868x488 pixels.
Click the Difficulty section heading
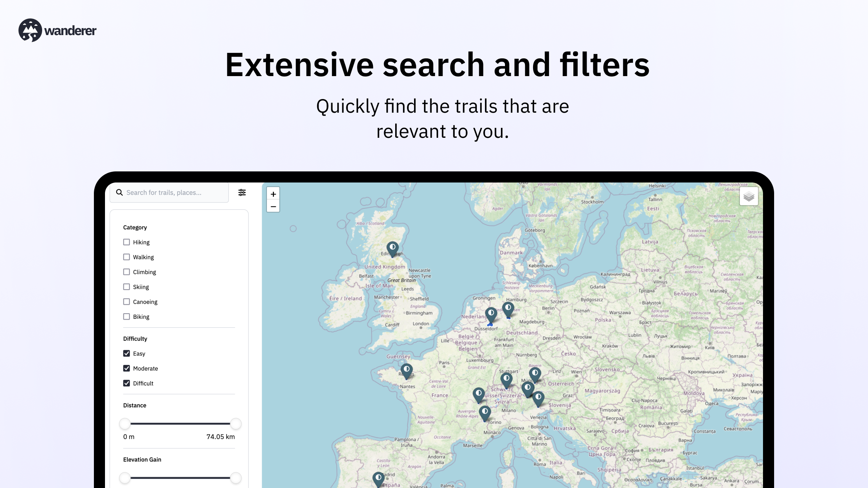(135, 338)
